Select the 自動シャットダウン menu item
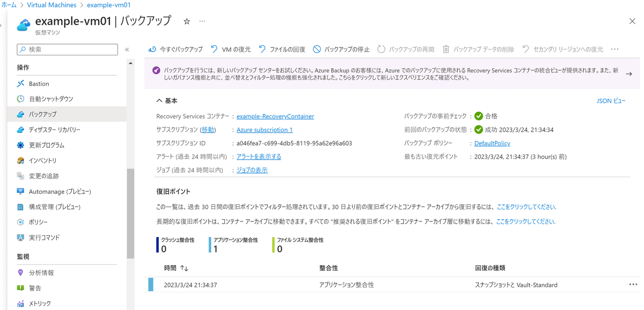This screenshot has width=644, height=310. click(x=67, y=99)
